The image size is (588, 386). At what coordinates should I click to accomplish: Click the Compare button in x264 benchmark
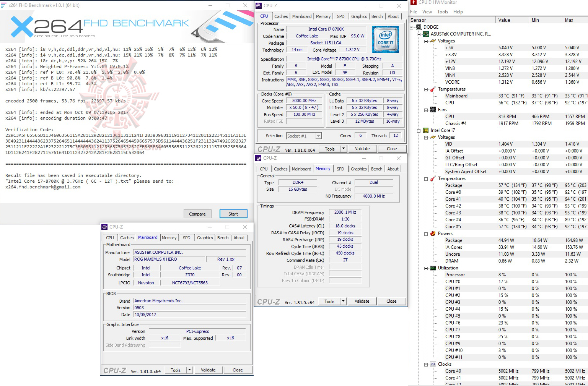coord(197,214)
